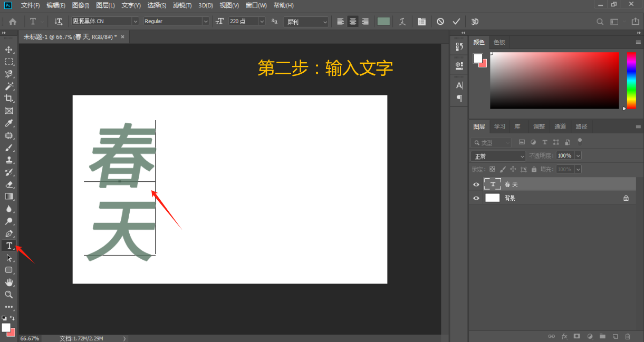Image resolution: width=644 pixels, height=342 pixels.
Task: Center align the text
Action: [x=353, y=22]
